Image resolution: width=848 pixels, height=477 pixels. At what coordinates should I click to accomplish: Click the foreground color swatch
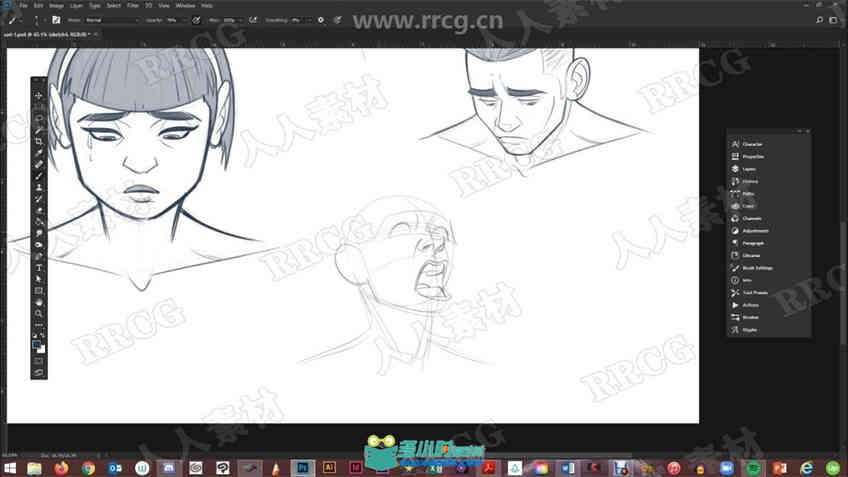tap(37, 346)
